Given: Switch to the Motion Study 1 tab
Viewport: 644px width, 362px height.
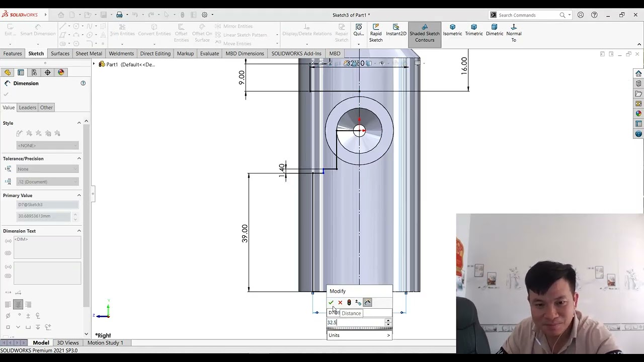Looking at the screenshot, I should pos(105,343).
